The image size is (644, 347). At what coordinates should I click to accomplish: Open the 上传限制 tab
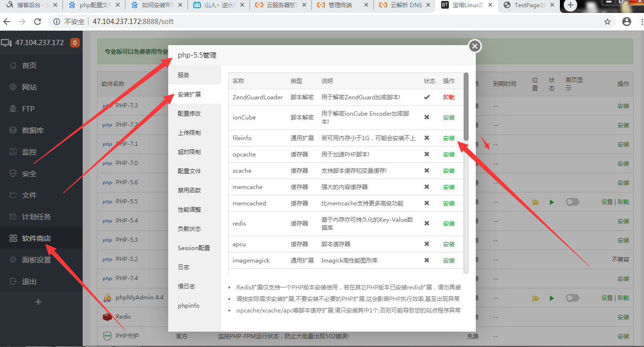195,132
